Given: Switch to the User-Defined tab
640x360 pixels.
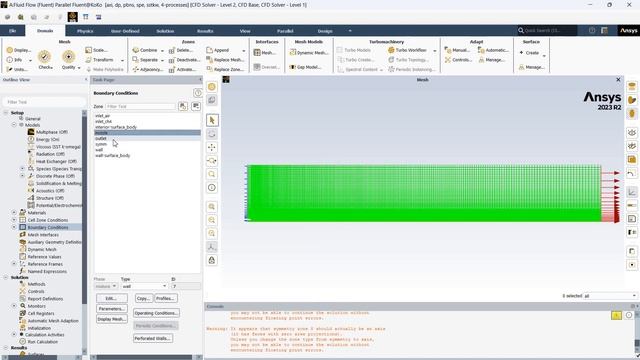Looking at the screenshot, I should click(x=125, y=31).
